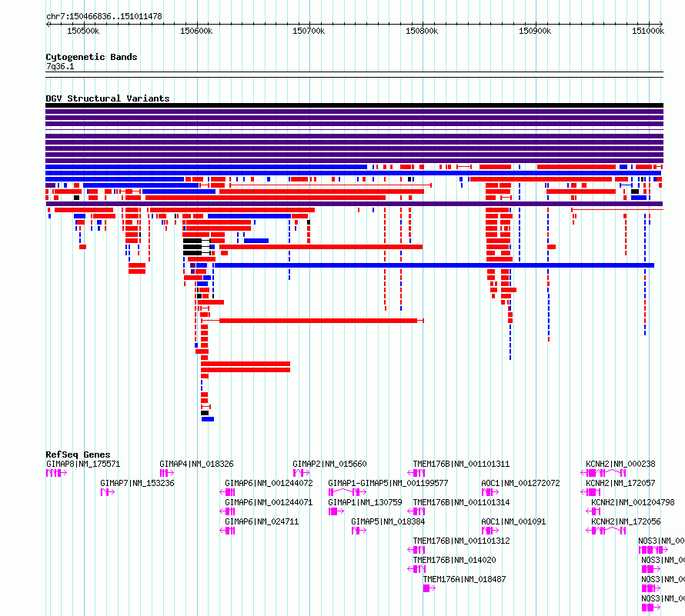This screenshot has height=616, width=685.
Task: Select the GIMAP6|NM_001244072 gene glyph
Action: (227, 492)
